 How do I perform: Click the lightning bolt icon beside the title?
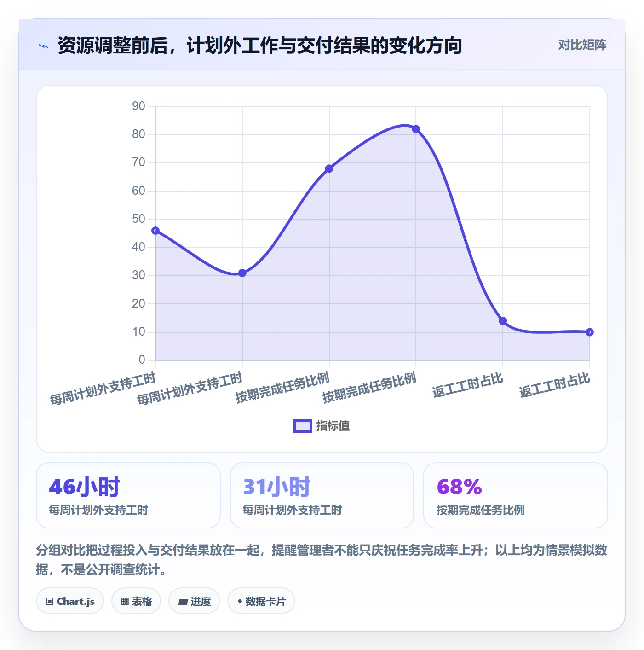pos(44,46)
